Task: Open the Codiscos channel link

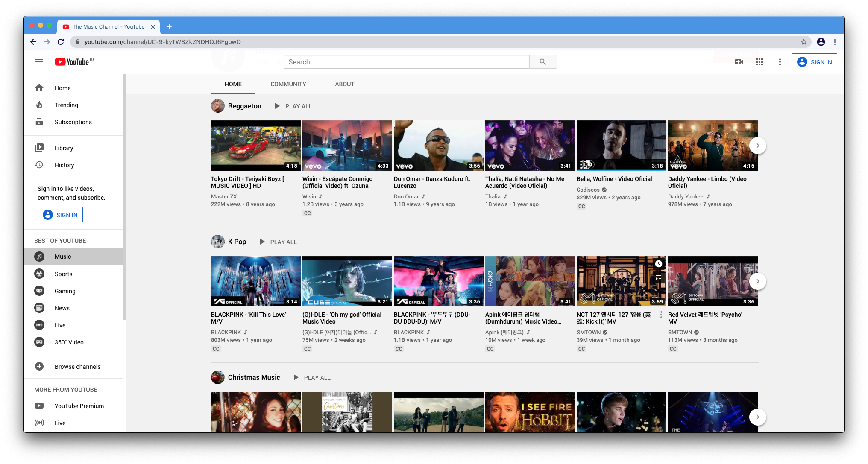Action: click(588, 190)
